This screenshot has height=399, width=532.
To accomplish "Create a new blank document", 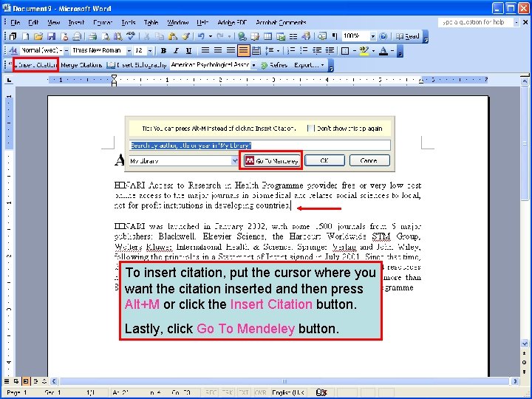I will click(x=26, y=36).
